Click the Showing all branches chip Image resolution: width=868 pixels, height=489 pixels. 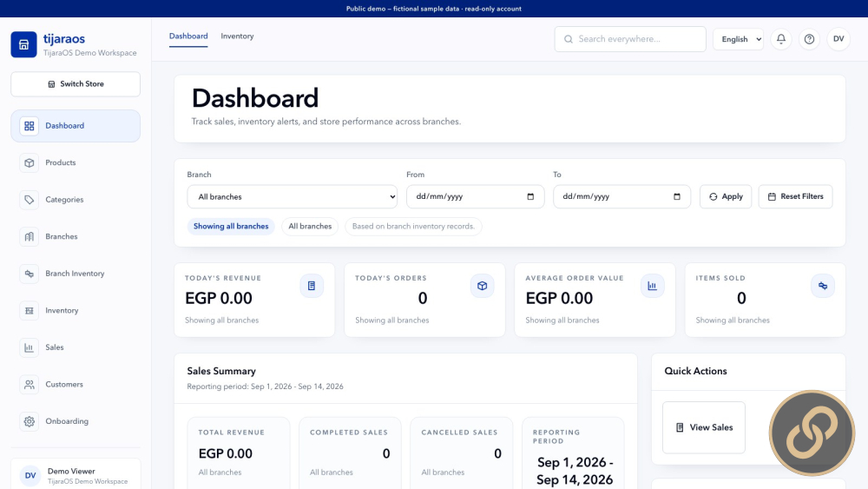(x=231, y=227)
